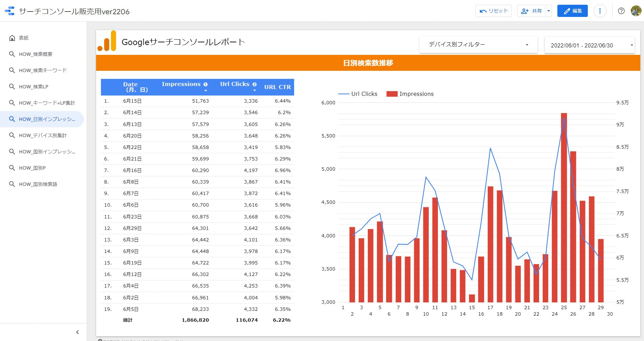
Task: Select the 6月15日 date cell
Action: pyautogui.click(x=132, y=101)
